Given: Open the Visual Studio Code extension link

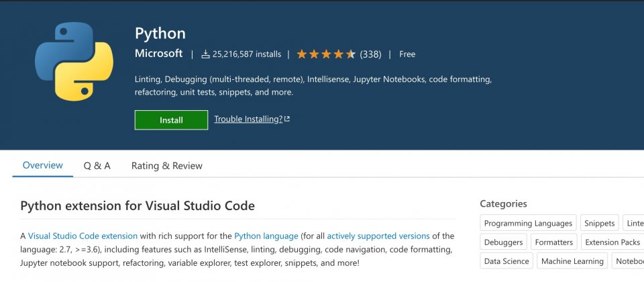Looking at the screenshot, I should pyautogui.click(x=83, y=236).
